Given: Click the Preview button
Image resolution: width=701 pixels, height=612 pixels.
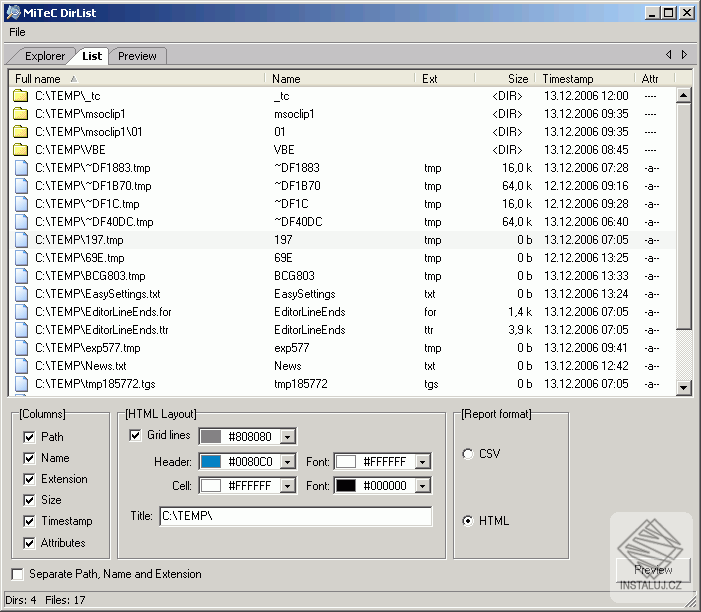Looking at the screenshot, I should tap(652, 570).
